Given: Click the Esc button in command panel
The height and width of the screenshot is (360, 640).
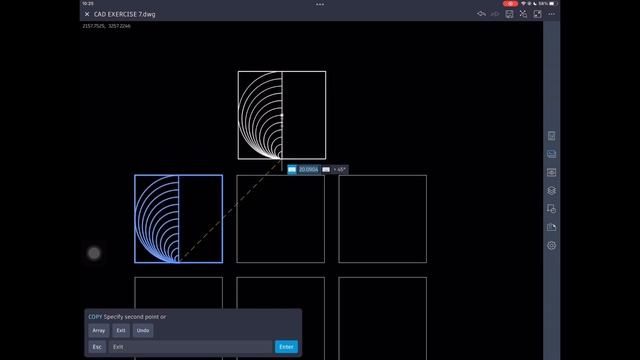Looking at the screenshot, I should pyautogui.click(x=97, y=347).
